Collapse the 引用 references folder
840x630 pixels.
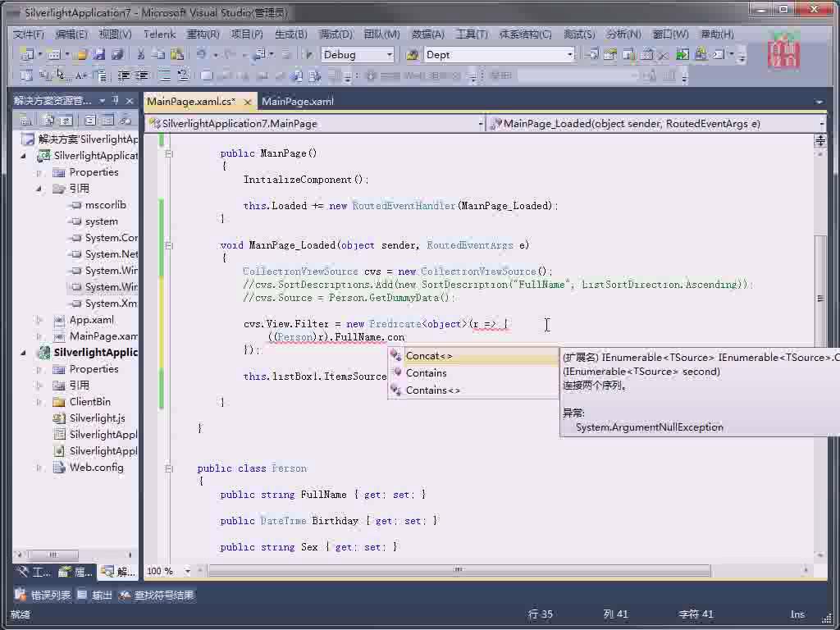(x=39, y=189)
